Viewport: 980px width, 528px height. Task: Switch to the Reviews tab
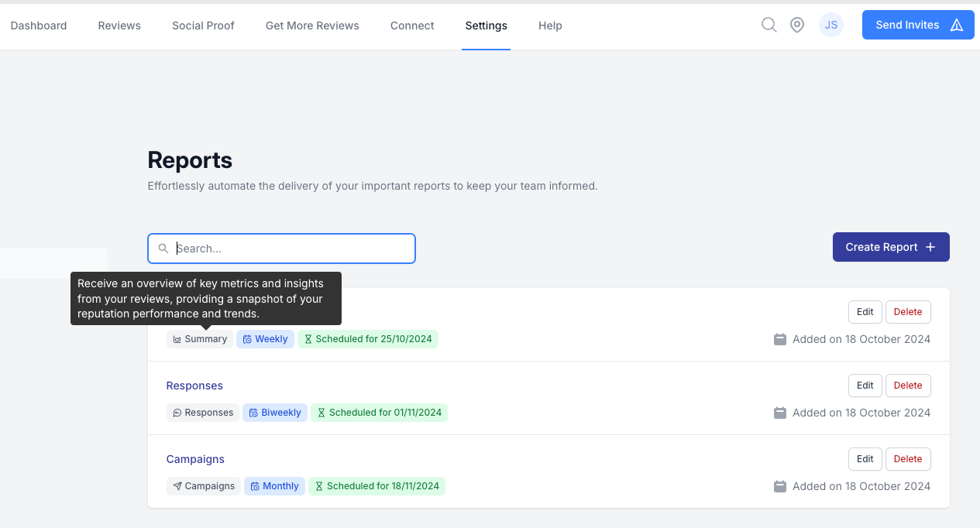[x=119, y=26]
